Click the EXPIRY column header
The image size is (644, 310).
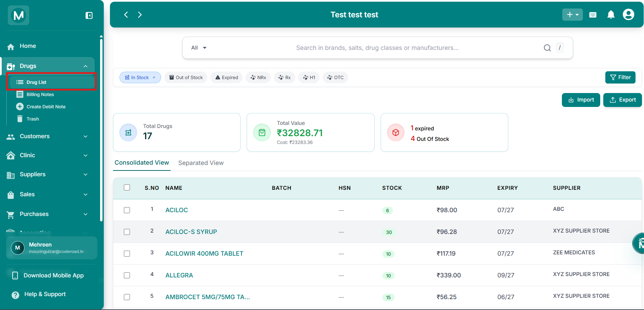[508, 188]
